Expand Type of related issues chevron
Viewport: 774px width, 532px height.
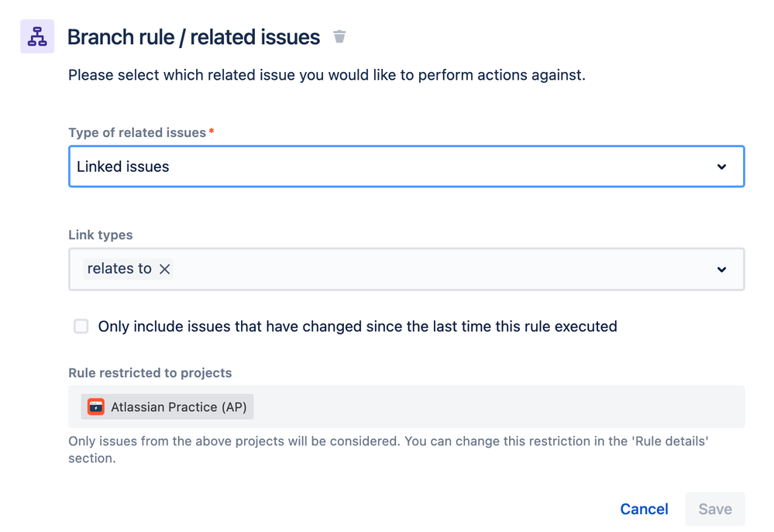point(721,166)
